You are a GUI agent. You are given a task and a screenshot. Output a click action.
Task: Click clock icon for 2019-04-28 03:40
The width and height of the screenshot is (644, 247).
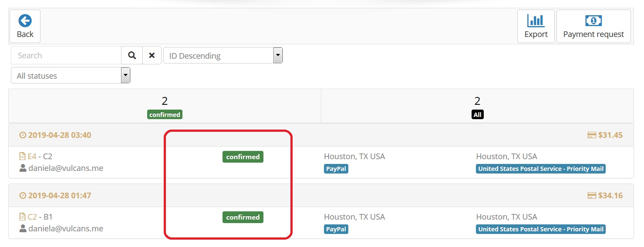click(23, 135)
